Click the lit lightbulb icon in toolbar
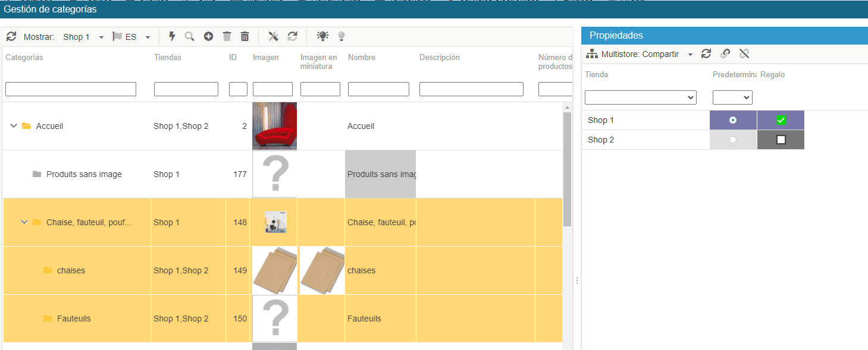The height and width of the screenshot is (350, 868). pyautogui.click(x=322, y=36)
